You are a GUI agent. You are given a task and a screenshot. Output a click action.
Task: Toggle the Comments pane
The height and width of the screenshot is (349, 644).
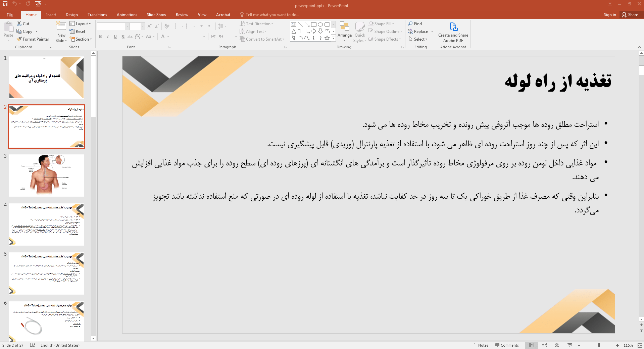[x=507, y=345]
